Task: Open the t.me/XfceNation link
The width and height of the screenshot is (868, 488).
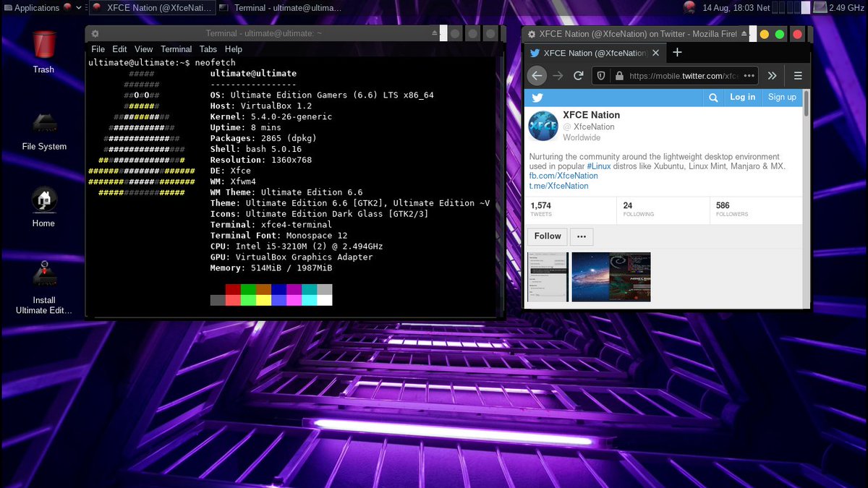Action: pos(558,186)
